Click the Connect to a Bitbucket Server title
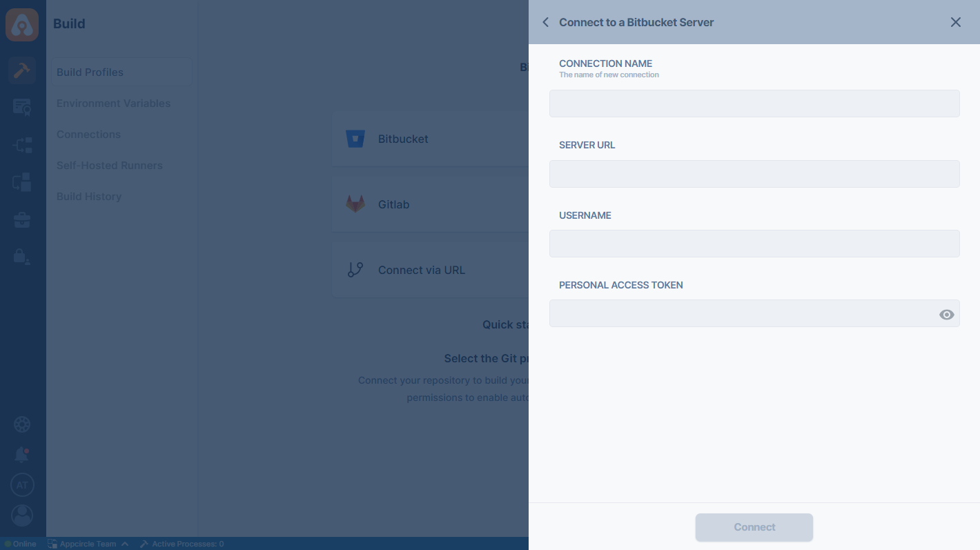 tap(636, 22)
